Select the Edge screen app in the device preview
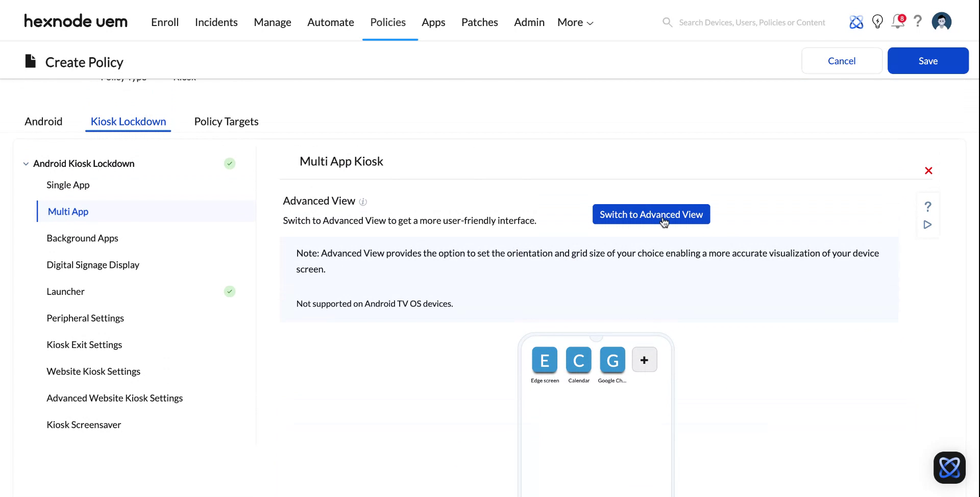Image resolution: width=980 pixels, height=497 pixels. [545, 360]
